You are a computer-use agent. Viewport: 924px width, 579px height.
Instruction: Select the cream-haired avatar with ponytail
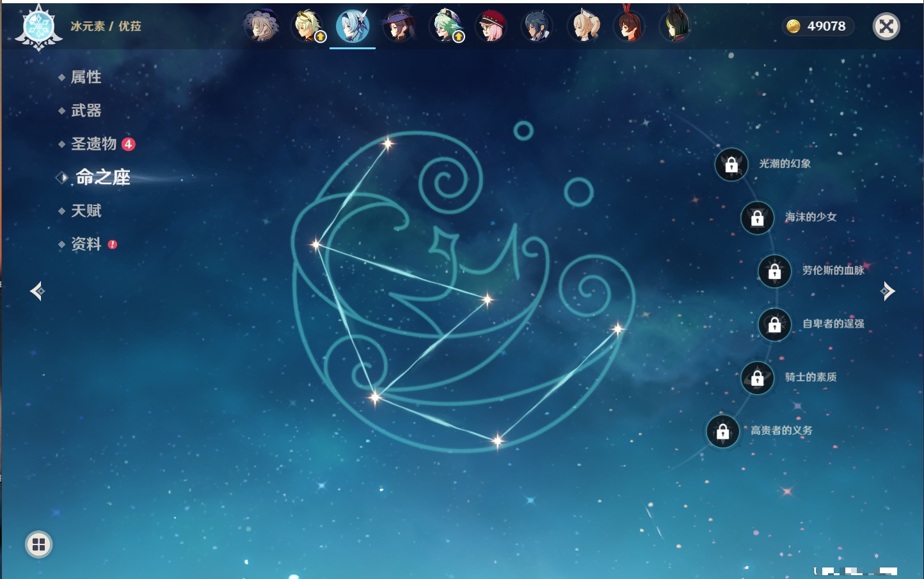[x=584, y=26]
